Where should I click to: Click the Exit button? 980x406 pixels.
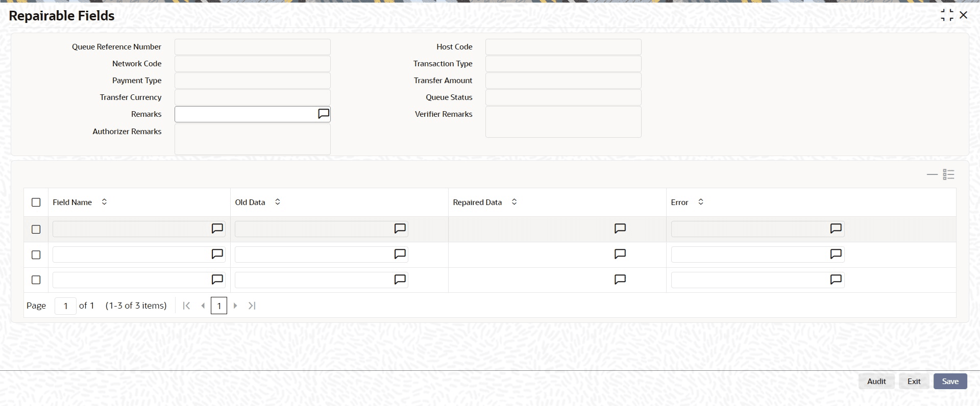click(914, 382)
